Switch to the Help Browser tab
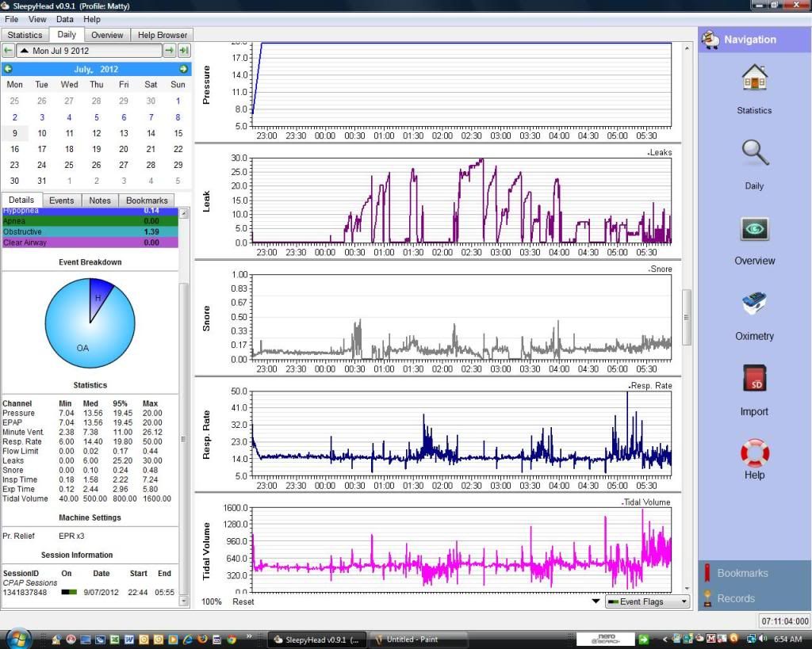Image resolution: width=812 pixels, height=649 pixels. (162, 35)
